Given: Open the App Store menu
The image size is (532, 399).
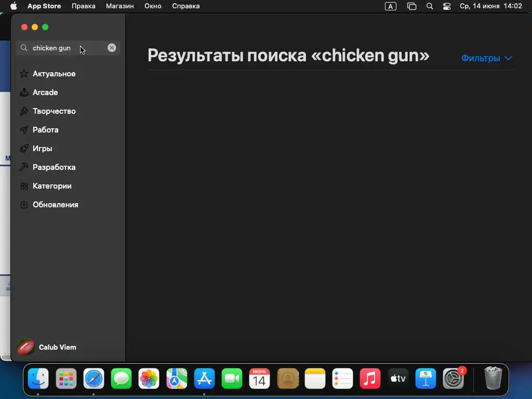Looking at the screenshot, I should [x=44, y=6].
